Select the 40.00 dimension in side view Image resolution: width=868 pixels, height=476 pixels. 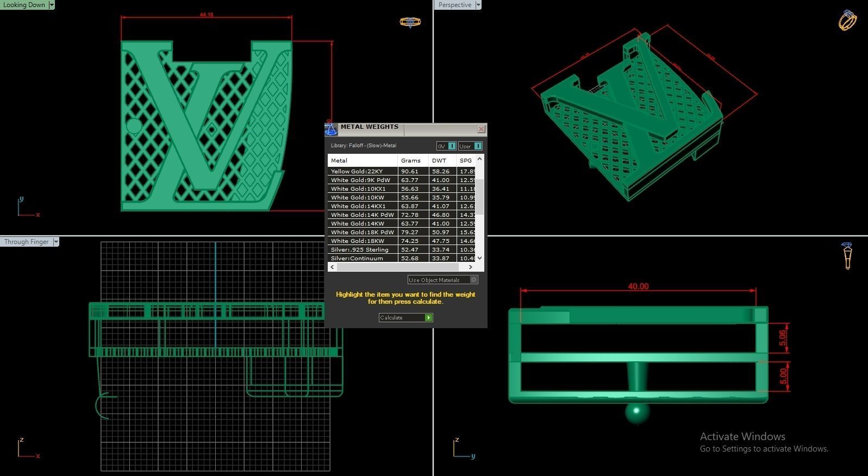[638, 286]
